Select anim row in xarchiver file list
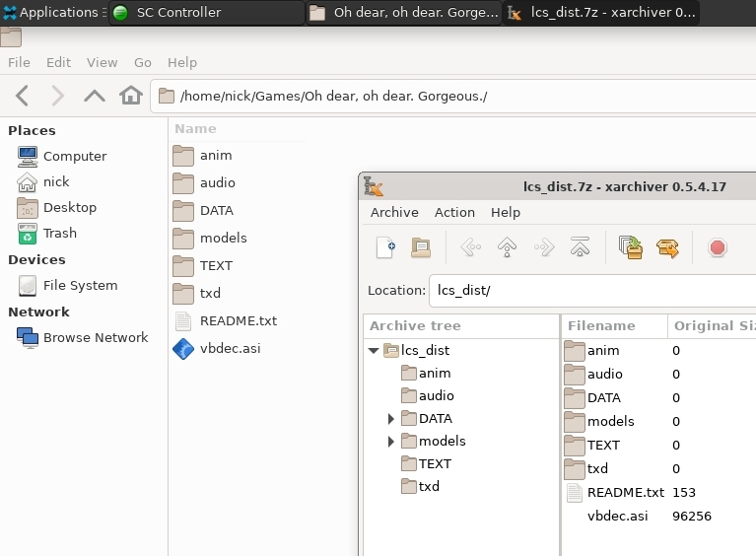The width and height of the screenshot is (756, 556). point(658,351)
